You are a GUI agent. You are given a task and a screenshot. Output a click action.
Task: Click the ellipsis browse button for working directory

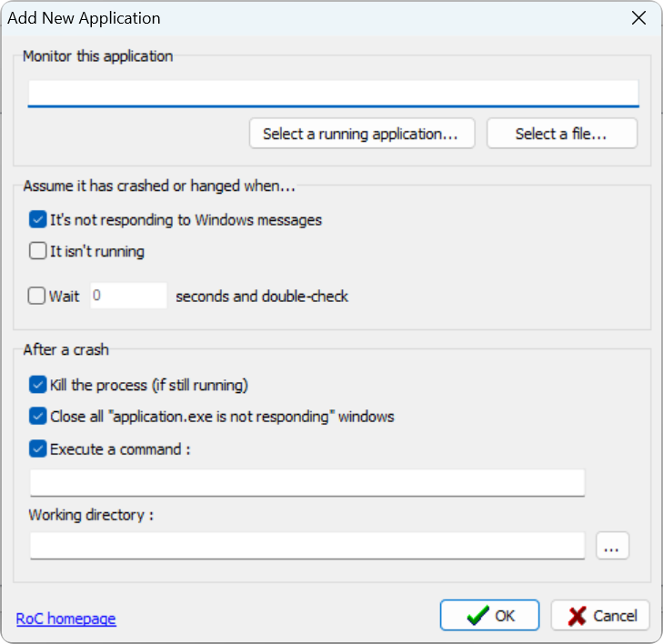click(x=612, y=546)
